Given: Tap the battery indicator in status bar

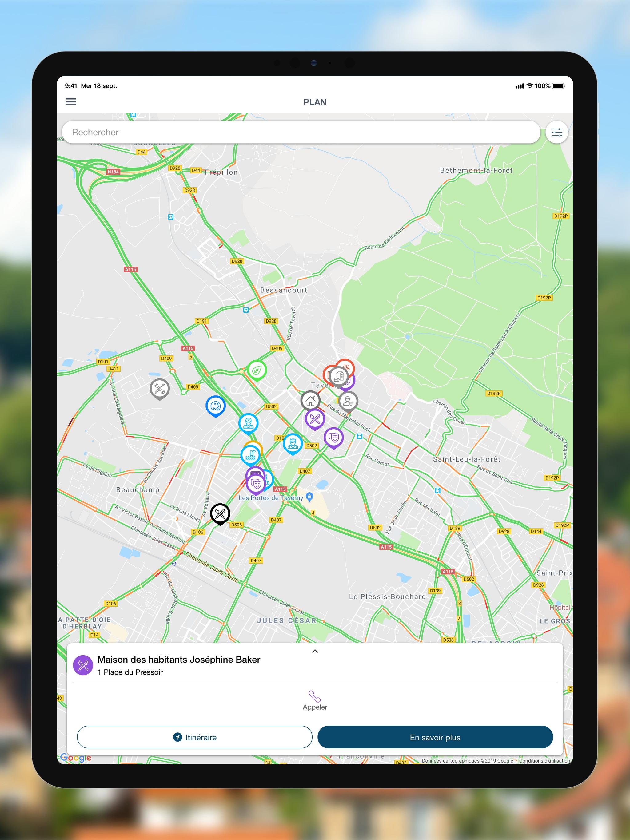Looking at the screenshot, I should click(x=559, y=86).
